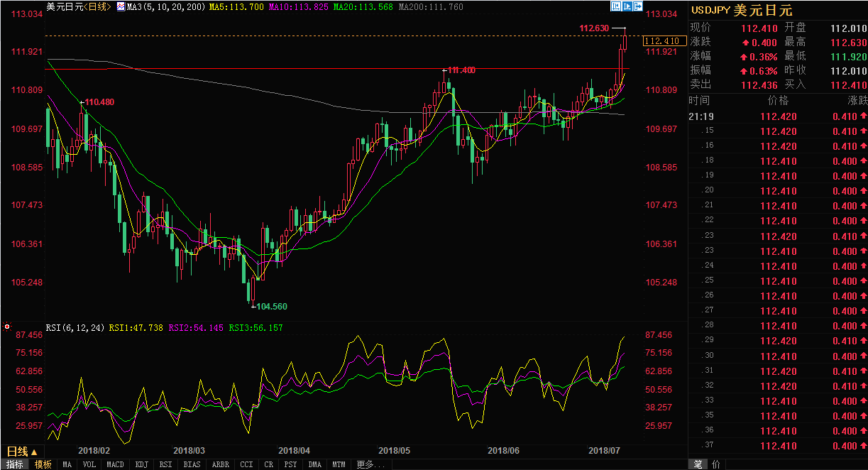This screenshot has width=868, height=470.
Task: Select the MA indicator tab
Action: coord(67,464)
